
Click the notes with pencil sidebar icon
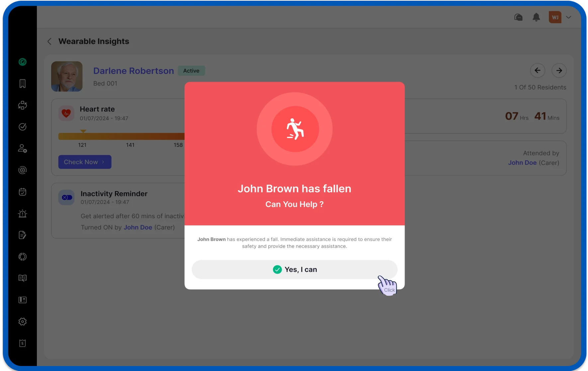(x=23, y=235)
